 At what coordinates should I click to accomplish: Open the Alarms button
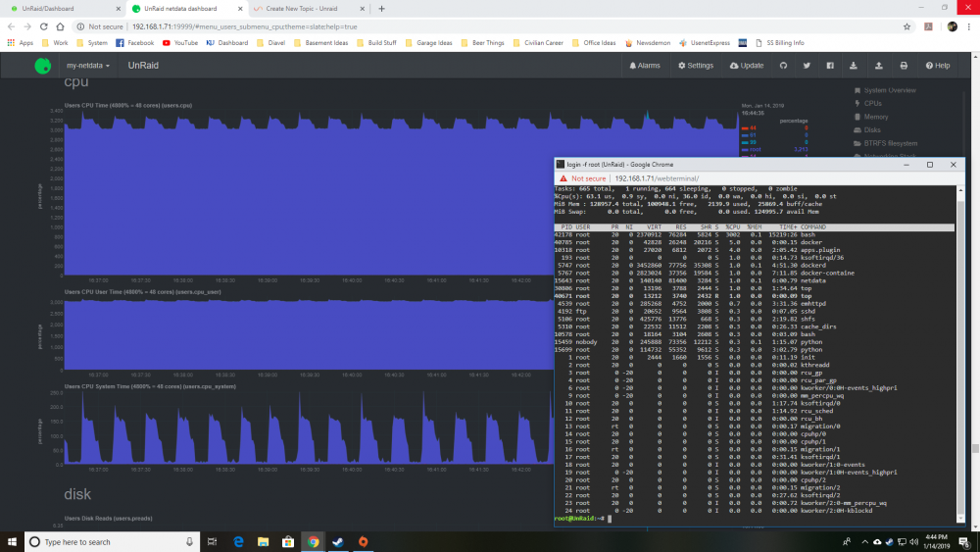point(645,66)
